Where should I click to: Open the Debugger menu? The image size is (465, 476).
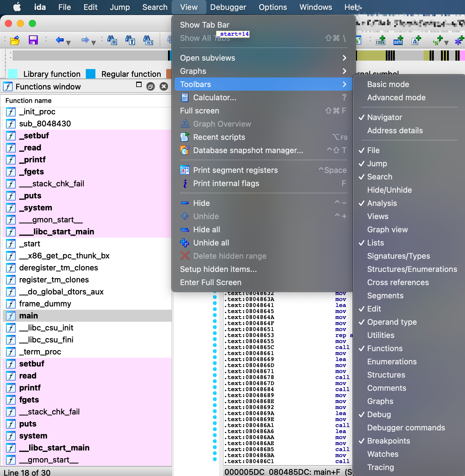pyautogui.click(x=228, y=7)
